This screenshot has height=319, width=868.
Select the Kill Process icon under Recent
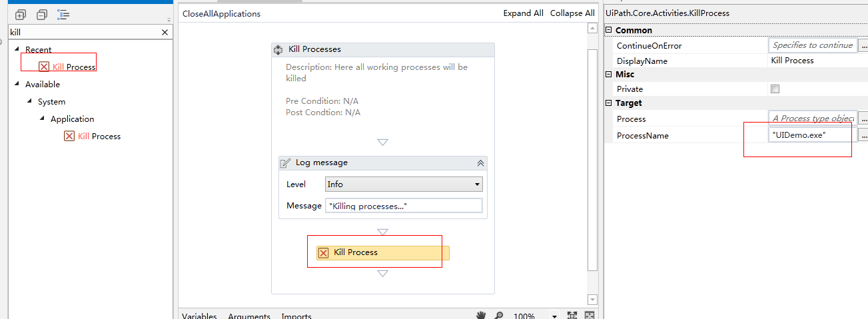click(x=44, y=67)
